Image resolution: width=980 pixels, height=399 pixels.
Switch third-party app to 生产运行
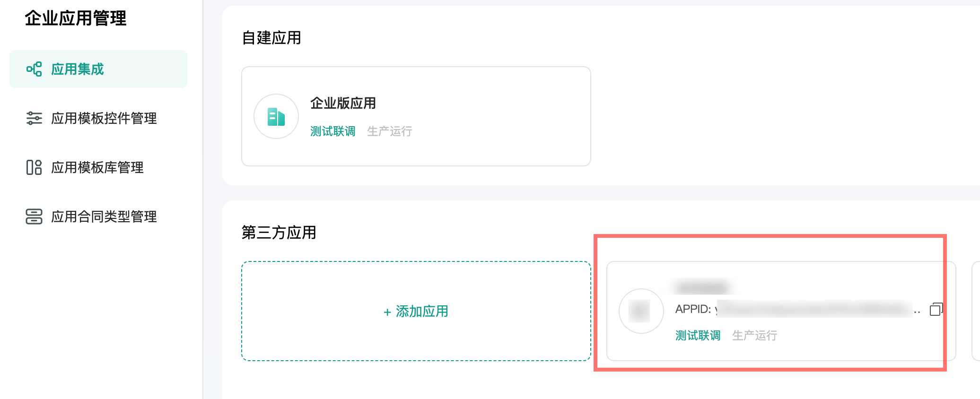pos(755,335)
